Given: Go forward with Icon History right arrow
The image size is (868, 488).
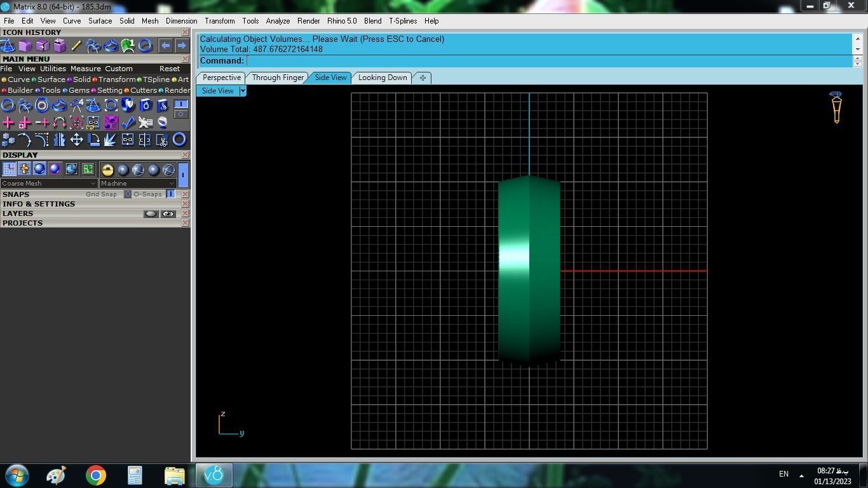Looking at the screenshot, I should (x=182, y=46).
